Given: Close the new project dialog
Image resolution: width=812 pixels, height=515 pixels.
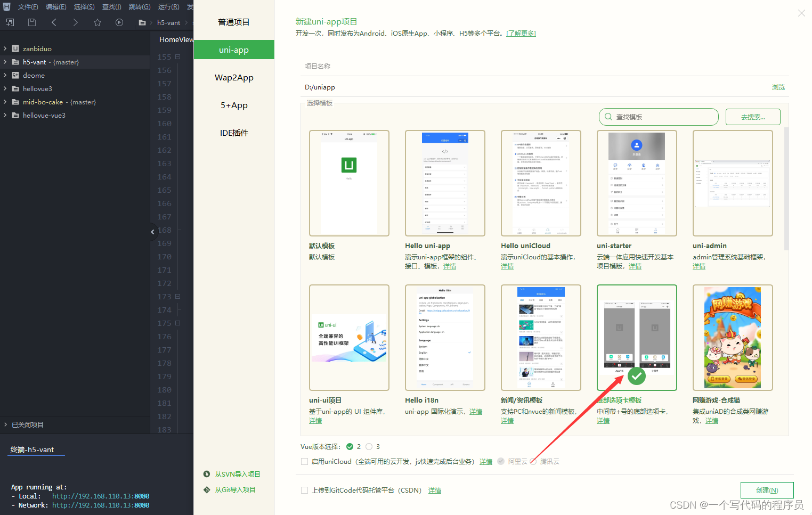Looking at the screenshot, I should click(x=801, y=13).
